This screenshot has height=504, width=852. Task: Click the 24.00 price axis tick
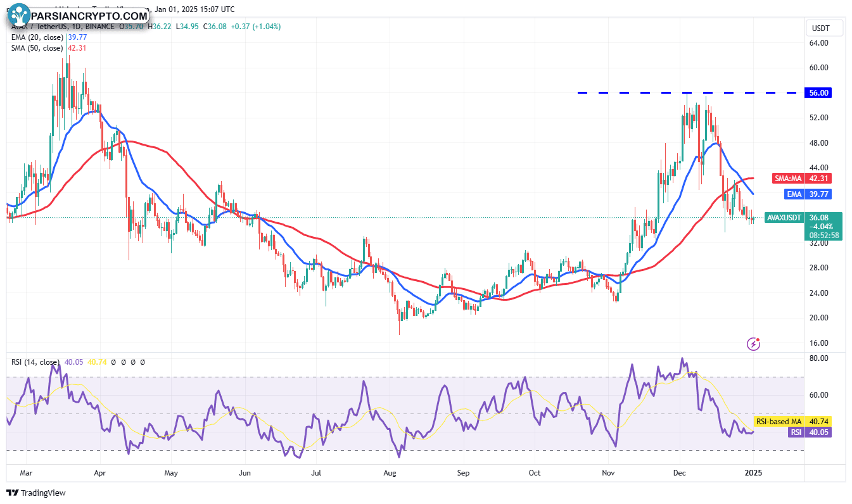point(820,293)
